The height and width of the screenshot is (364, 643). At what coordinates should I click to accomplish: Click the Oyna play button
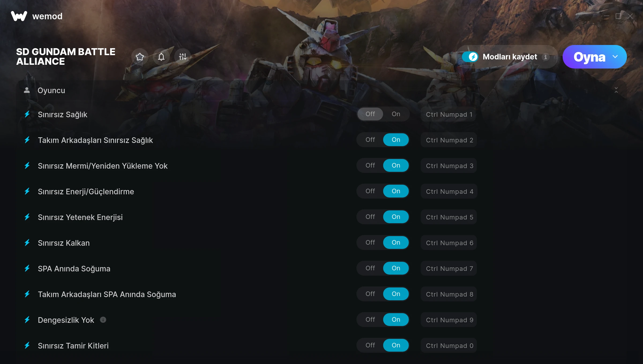tap(589, 57)
